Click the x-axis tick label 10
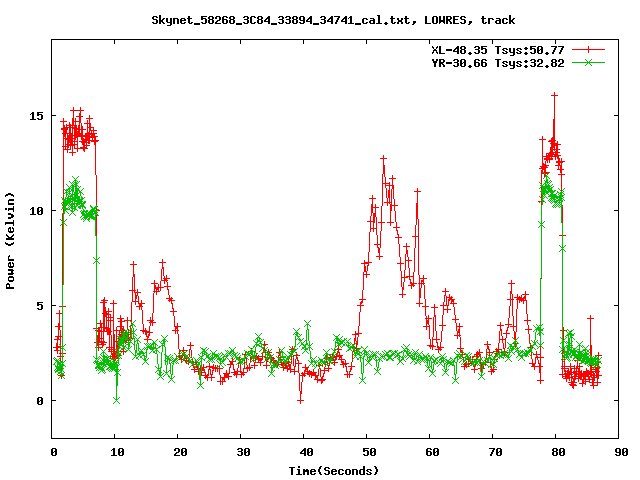Viewport: 640px width, 480px height. coord(117,452)
